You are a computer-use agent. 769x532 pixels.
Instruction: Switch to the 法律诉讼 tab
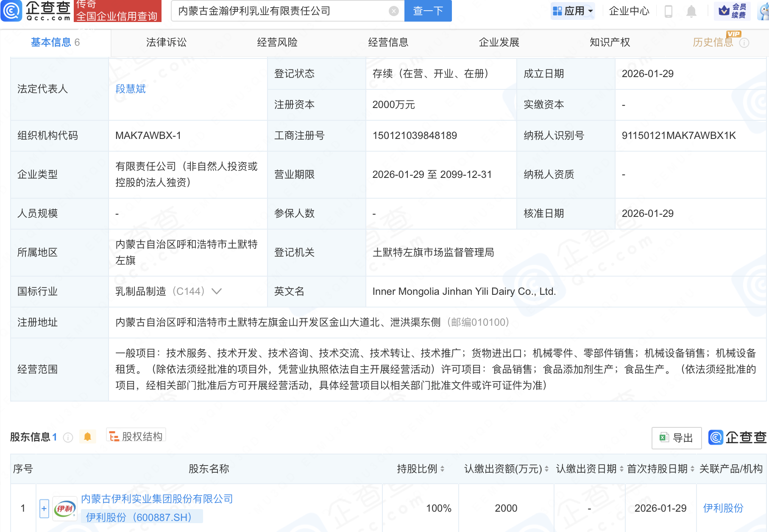pyautogui.click(x=165, y=42)
